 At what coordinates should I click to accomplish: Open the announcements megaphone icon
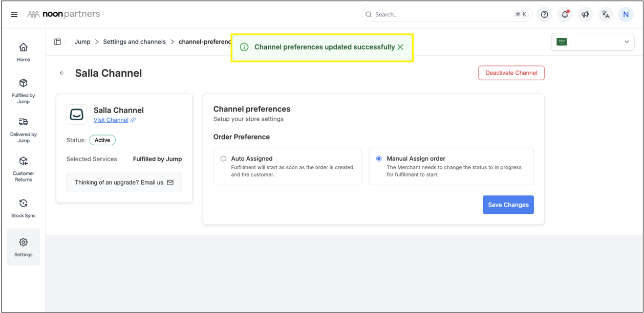(x=585, y=14)
